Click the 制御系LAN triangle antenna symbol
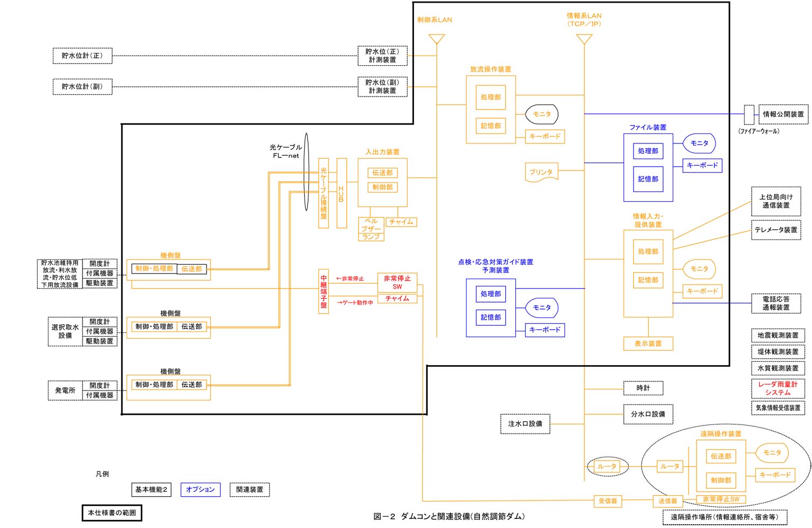This screenshot has width=812, height=528. (x=436, y=39)
